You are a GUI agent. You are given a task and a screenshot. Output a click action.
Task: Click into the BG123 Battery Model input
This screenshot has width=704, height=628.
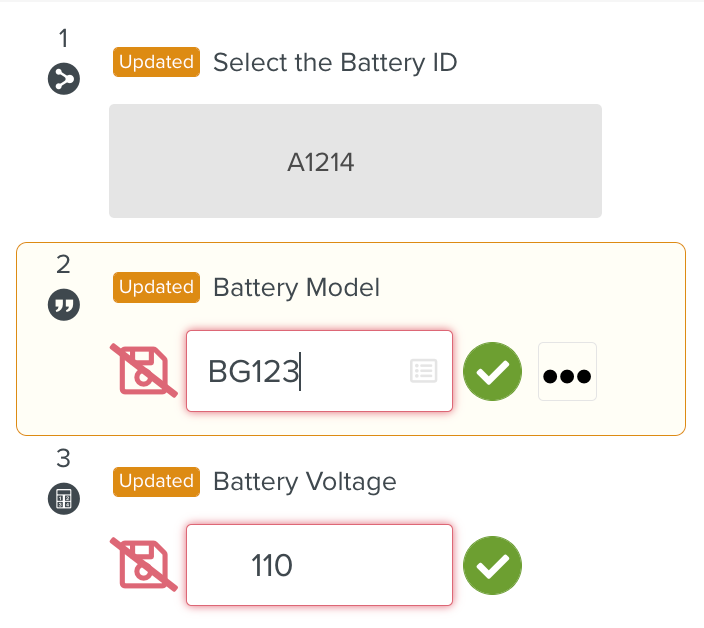tap(300, 371)
